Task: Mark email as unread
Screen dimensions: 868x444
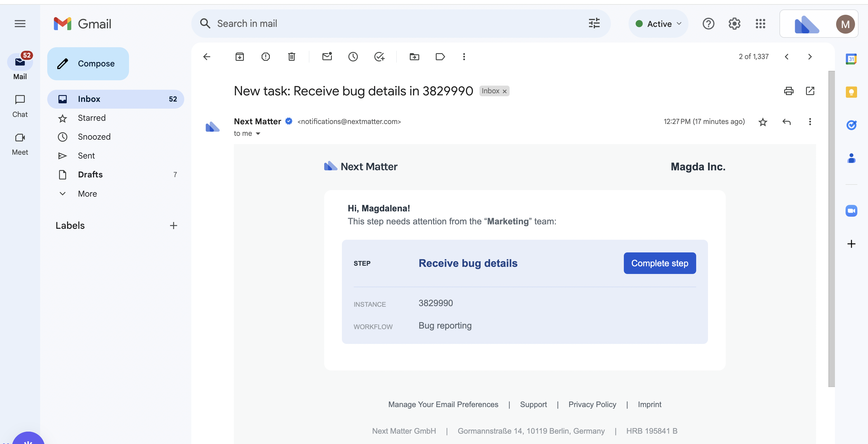Action: pyautogui.click(x=327, y=57)
